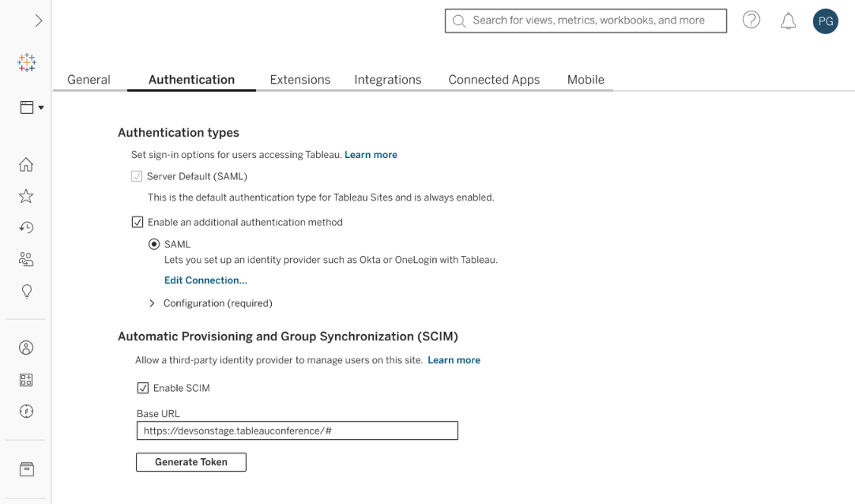The image size is (855, 504).
Task: Click the Base URL input field
Action: coord(296,431)
